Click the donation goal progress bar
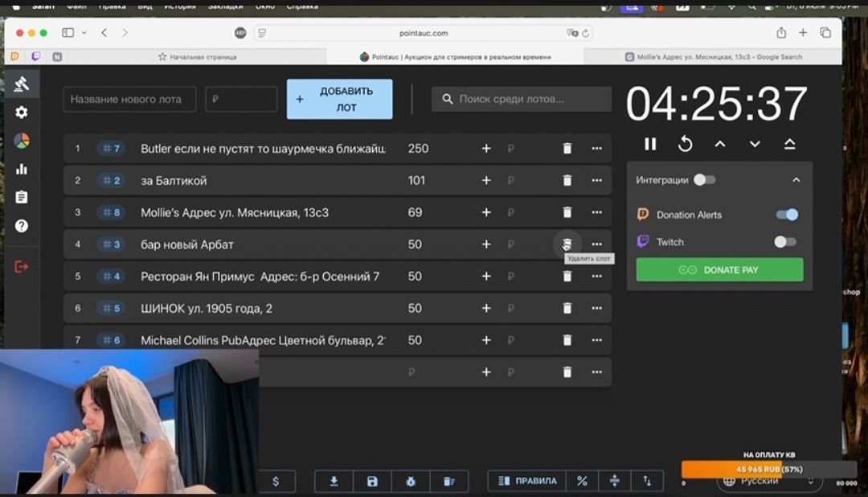Image resolution: width=868 pixels, height=497 pixels. coord(768,470)
